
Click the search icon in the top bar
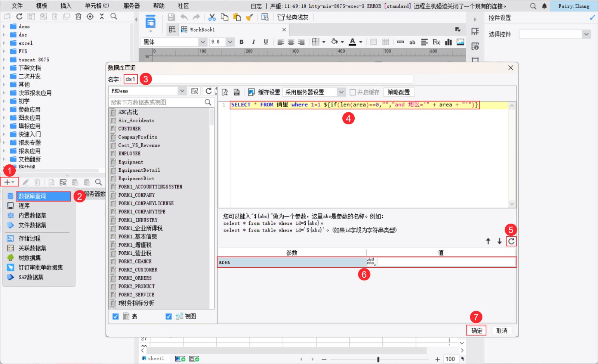533,6
